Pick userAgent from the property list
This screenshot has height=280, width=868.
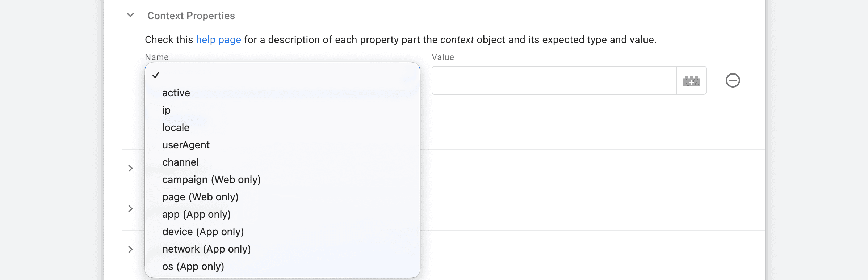pyautogui.click(x=186, y=145)
